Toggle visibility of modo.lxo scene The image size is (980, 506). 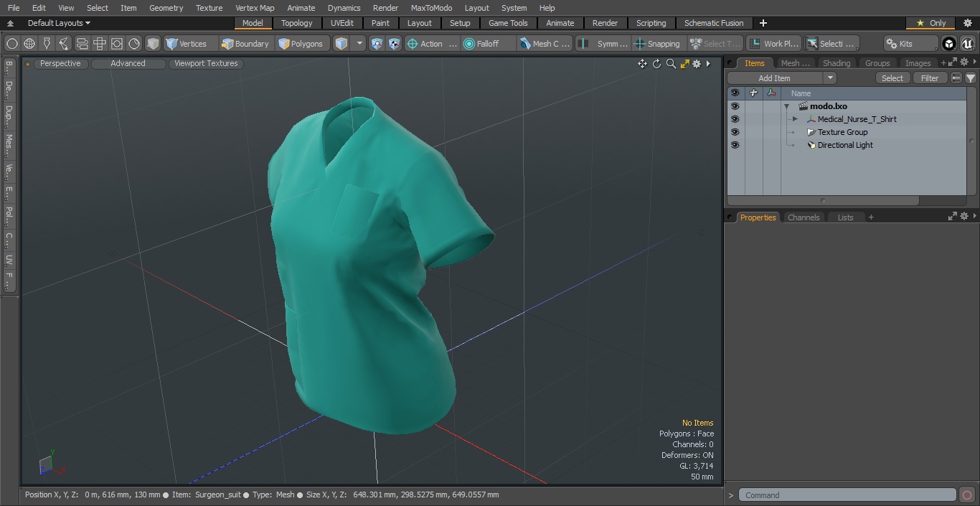(735, 106)
